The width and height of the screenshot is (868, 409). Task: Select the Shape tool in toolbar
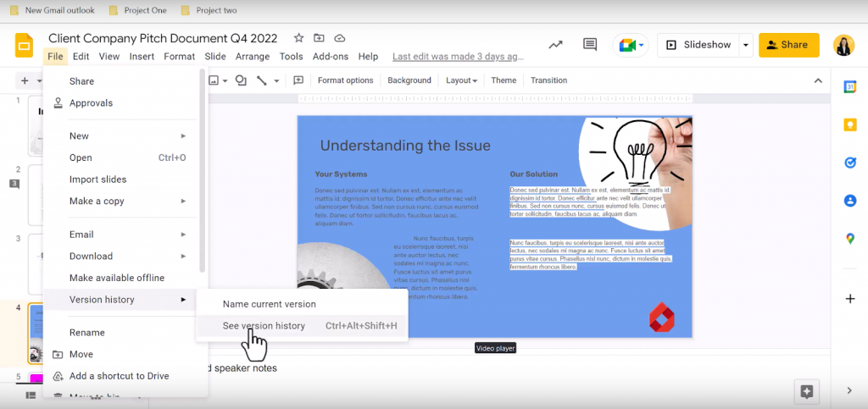coord(241,80)
